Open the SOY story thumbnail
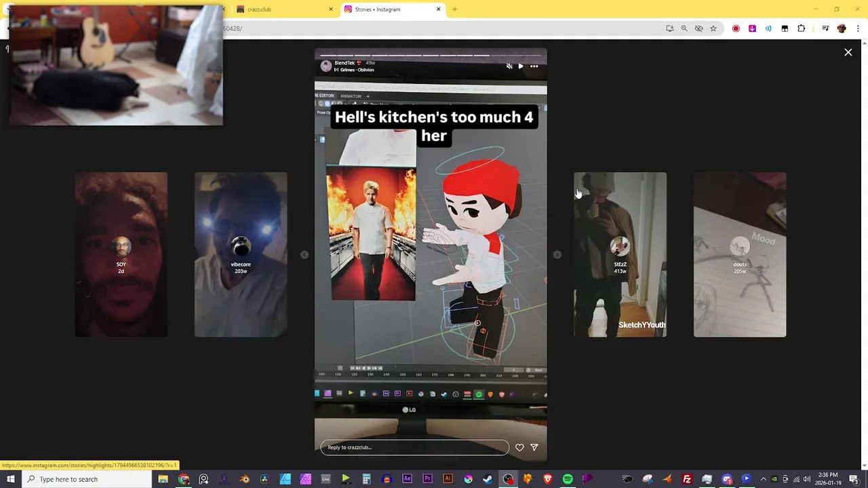 [121, 255]
